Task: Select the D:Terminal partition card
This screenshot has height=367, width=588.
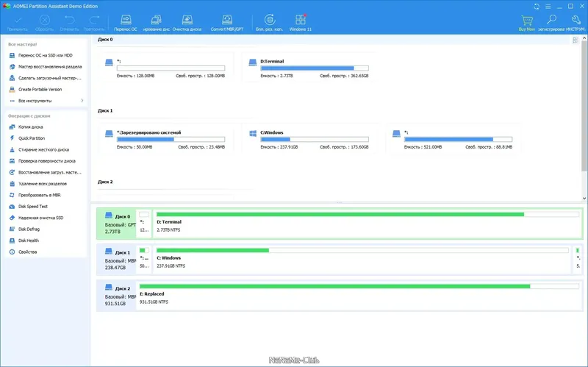Action: tap(309, 68)
